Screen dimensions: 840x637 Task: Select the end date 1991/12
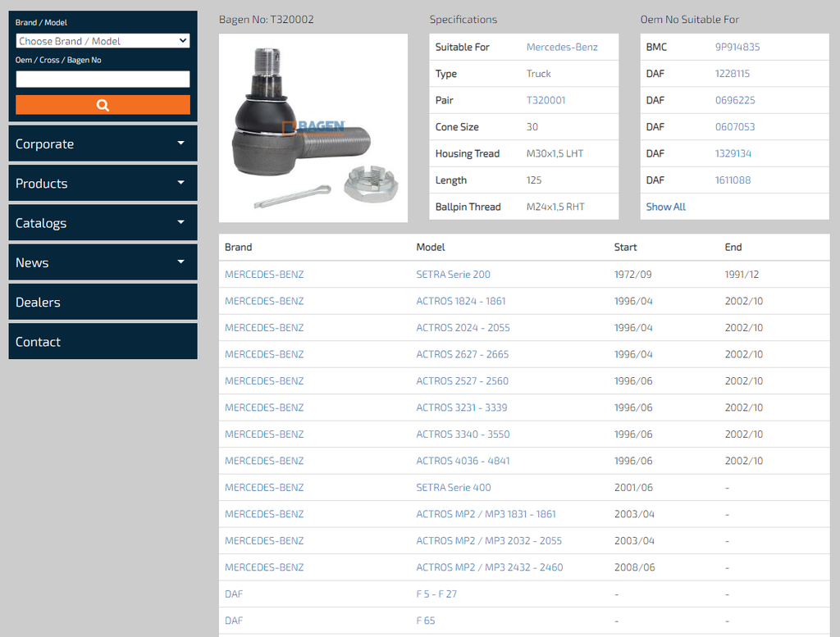coord(742,274)
